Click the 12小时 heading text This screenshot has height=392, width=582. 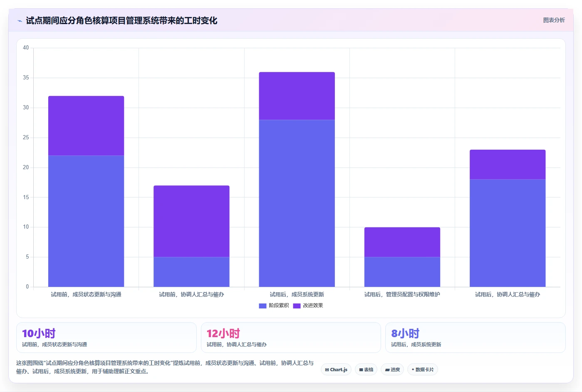click(223, 333)
